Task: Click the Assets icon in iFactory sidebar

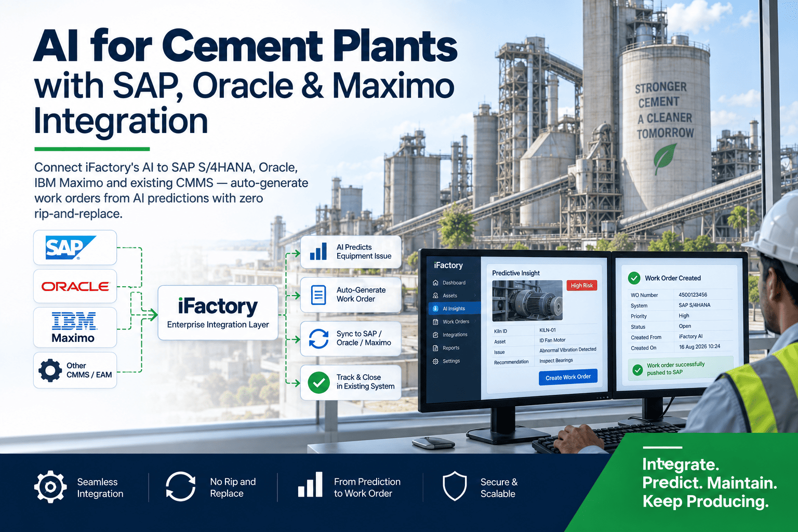Action: pyautogui.click(x=435, y=296)
